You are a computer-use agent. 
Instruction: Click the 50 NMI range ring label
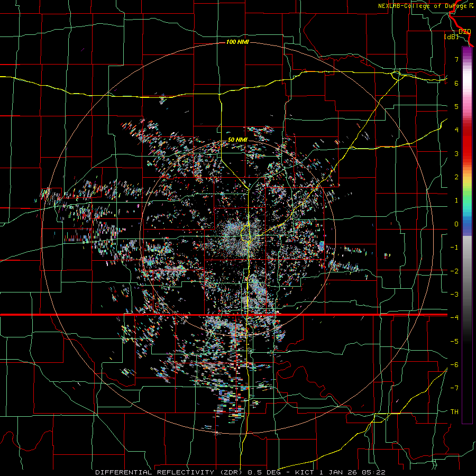click(237, 140)
